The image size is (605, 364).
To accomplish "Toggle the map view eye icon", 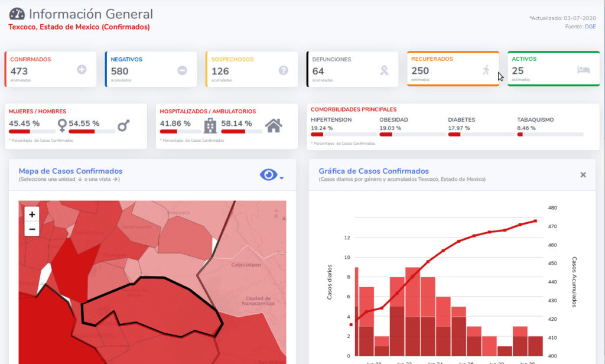I will pyautogui.click(x=268, y=175).
